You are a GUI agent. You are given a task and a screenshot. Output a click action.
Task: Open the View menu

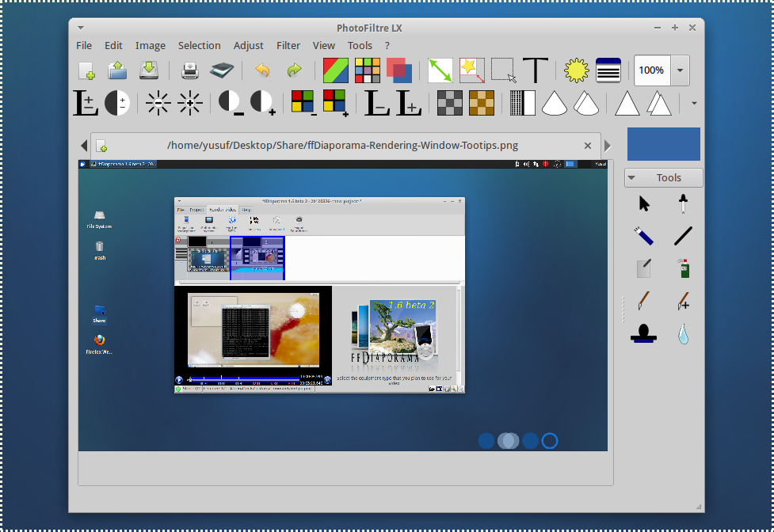(x=324, y=45)
